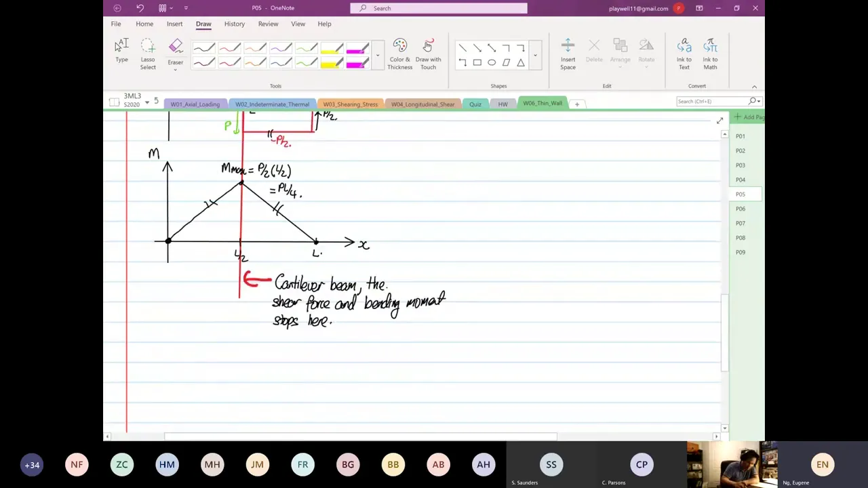Image resolution: width=868 pixels, height=488 pixels.
Task: Choose the yellow highlighter in the lower pen row
Action: (x=332, y=64)
